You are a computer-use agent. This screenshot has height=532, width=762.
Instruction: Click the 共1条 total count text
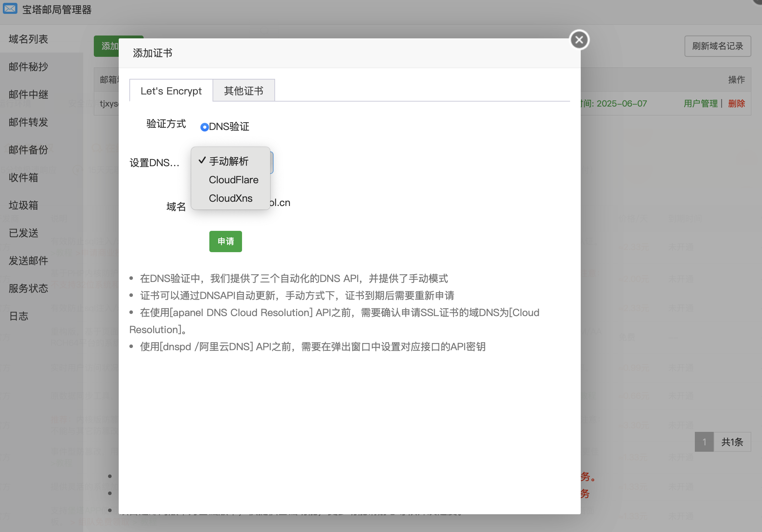point(732,442)
